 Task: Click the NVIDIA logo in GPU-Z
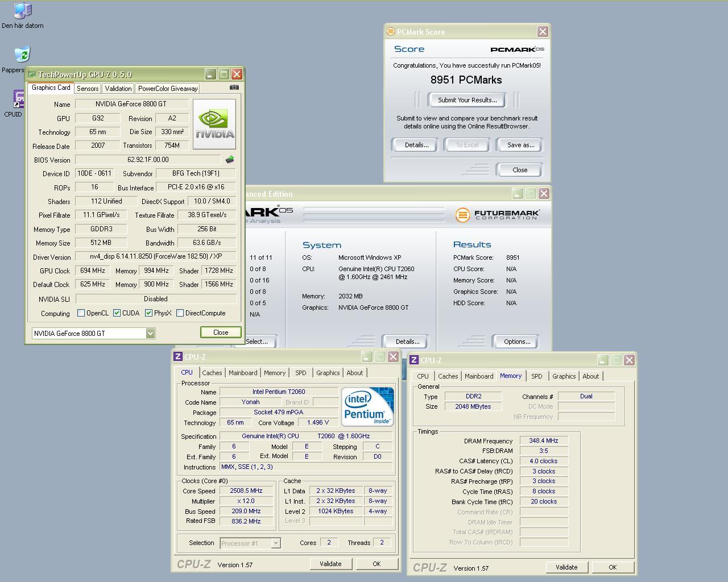214,124
